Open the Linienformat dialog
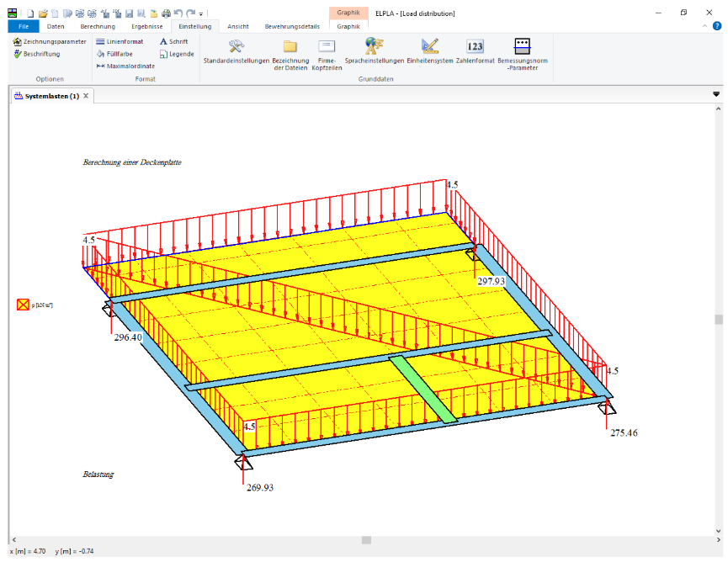The height and width of the screenshot is (562, 728). [120, 42]
